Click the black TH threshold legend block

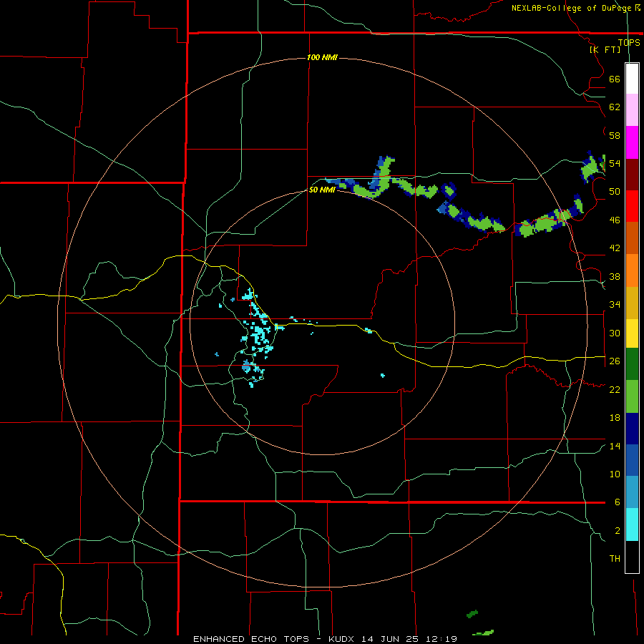(632, 557)
